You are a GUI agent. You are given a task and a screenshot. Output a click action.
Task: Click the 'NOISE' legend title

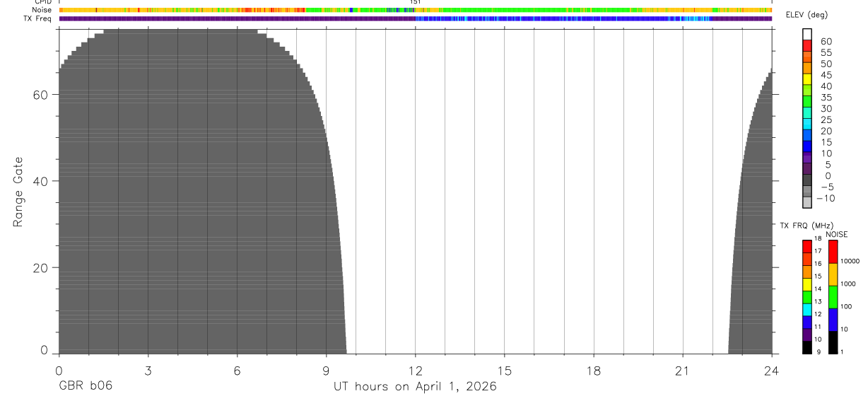point(836,234)
